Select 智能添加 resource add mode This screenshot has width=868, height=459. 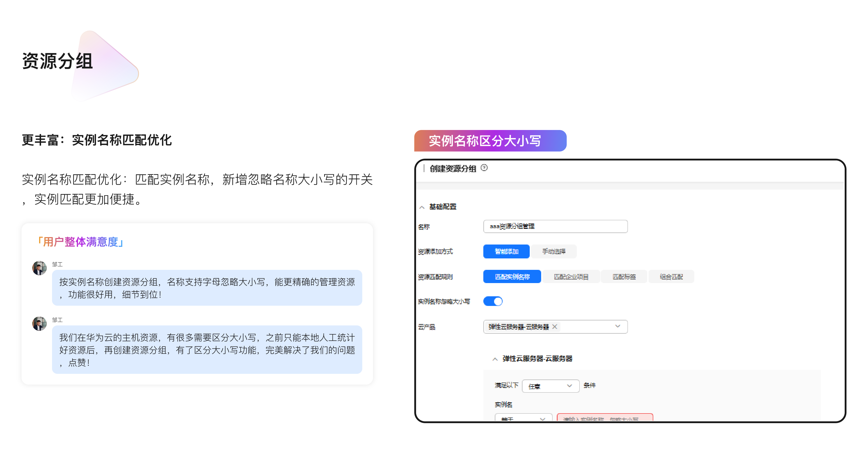[506, 251]
